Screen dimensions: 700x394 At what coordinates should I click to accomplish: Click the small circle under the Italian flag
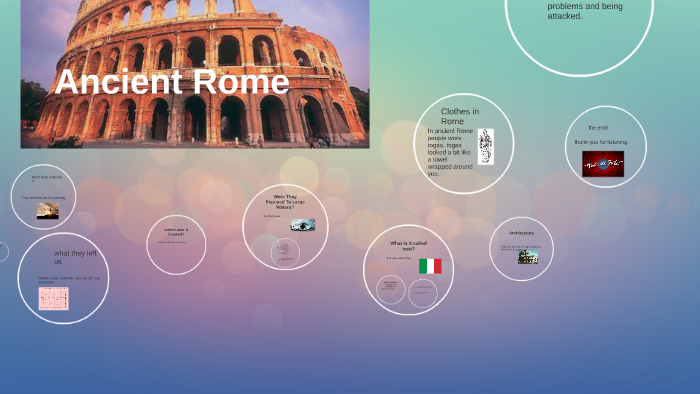pyautogui.click(x=423, y=293)
